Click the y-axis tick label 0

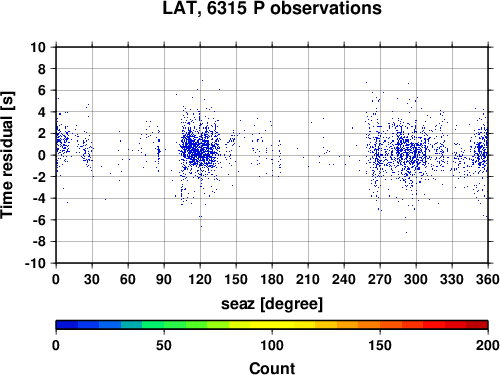click(x=41, y=155)
